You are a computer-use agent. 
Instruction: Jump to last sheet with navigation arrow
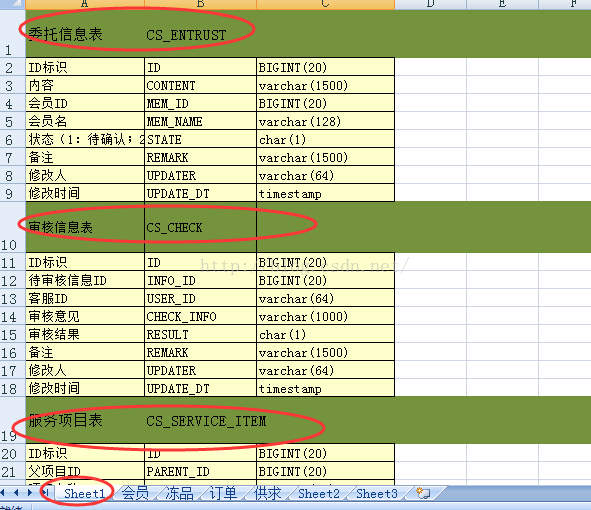(x=46, y=492)
